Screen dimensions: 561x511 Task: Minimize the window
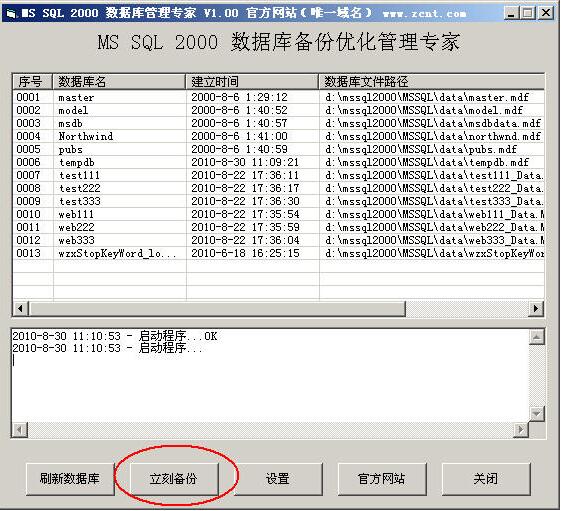511,13
